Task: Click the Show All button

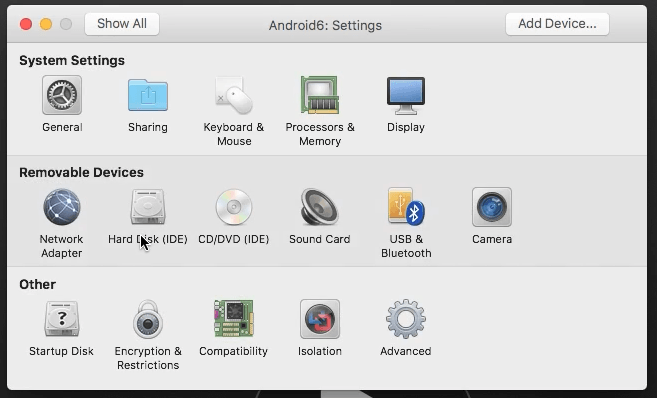Action: [122, 24]
